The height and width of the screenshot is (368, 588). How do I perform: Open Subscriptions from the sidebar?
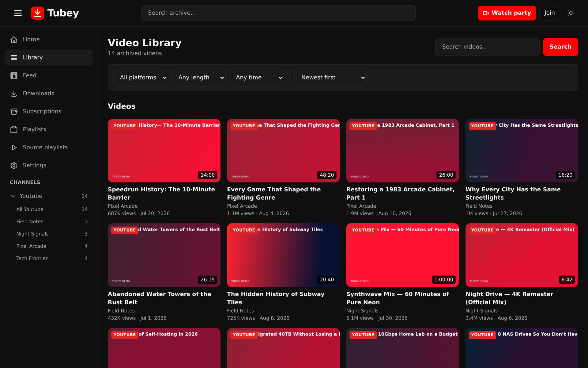pyautogui.click(x=49, y=112)
